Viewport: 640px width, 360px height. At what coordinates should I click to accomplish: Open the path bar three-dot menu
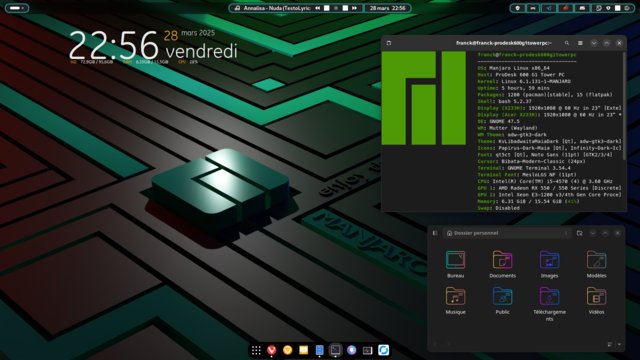(566, 233)
